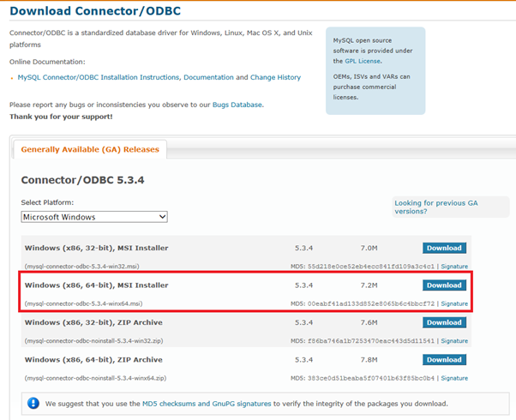
Task: Select filename mysql-connector-odbc-noinstall-5.3.4-win32.zip
Action: [x=93, y=340]
